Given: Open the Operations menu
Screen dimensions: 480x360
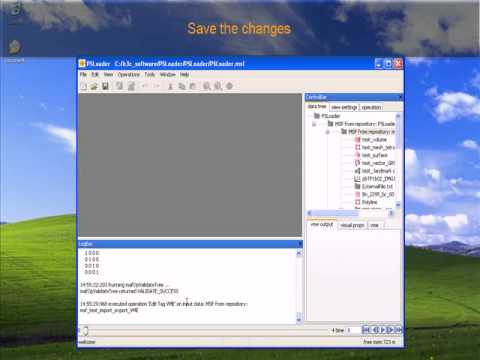Looking at the screenshot, I should point(129,74).
